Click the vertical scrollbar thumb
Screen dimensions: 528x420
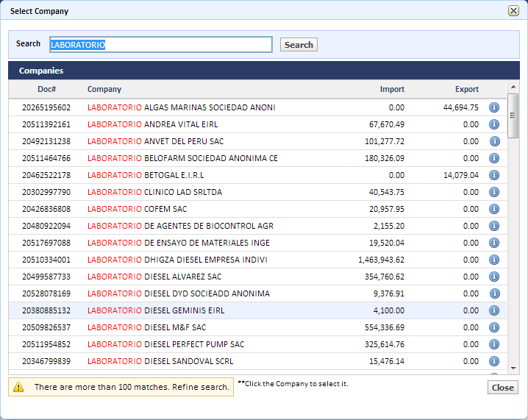(513, 115)
